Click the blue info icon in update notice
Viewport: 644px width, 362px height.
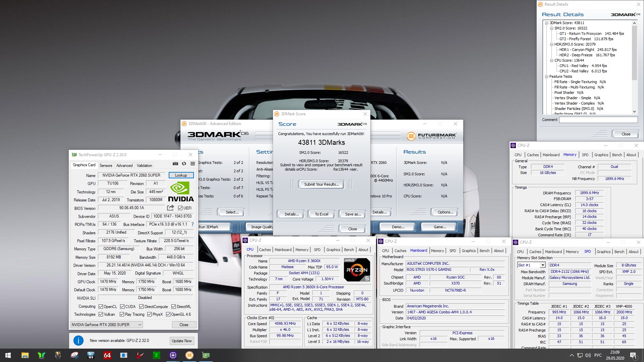pyautogui.click(x=78, y=341)
